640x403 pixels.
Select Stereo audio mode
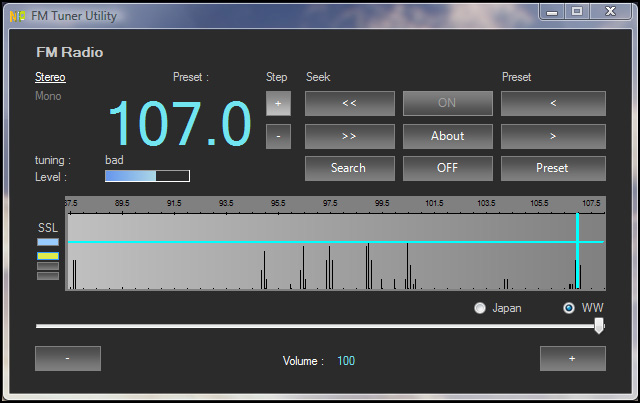pyautogui.click(x=50, y=77)
